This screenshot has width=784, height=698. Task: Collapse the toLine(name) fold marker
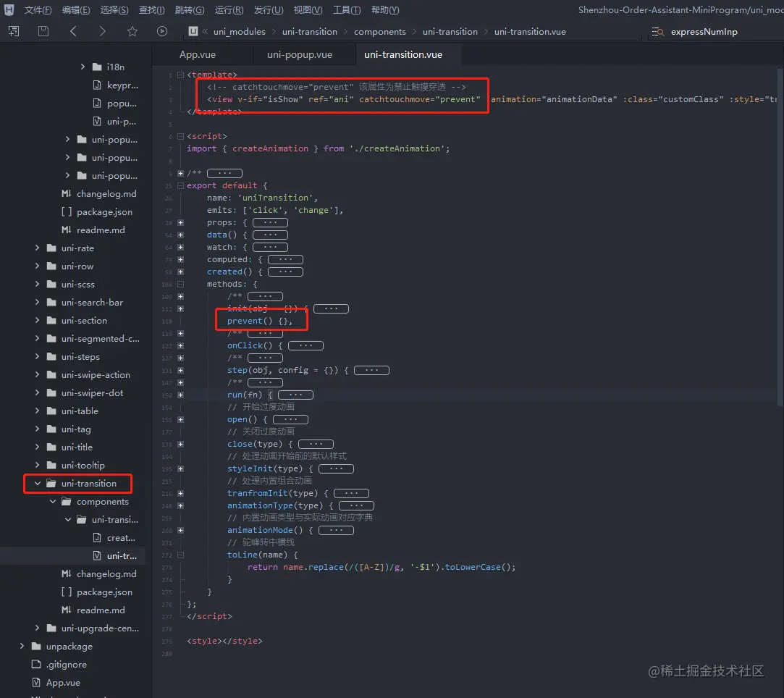point(180,555)
